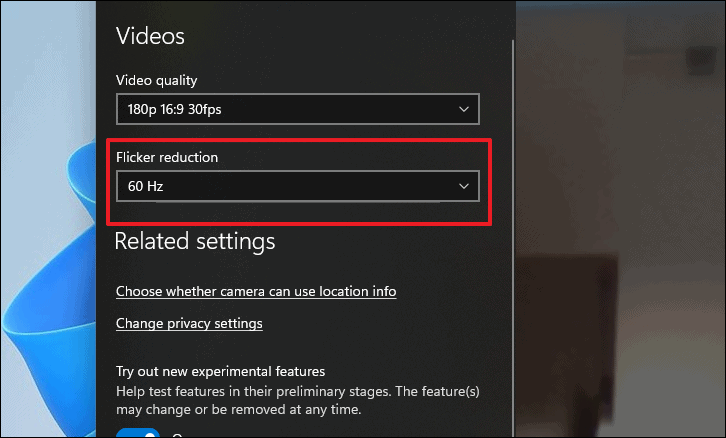Open the Change privacy settings link
The height and width of the screenshot is (438, 726).
point(189,323)
